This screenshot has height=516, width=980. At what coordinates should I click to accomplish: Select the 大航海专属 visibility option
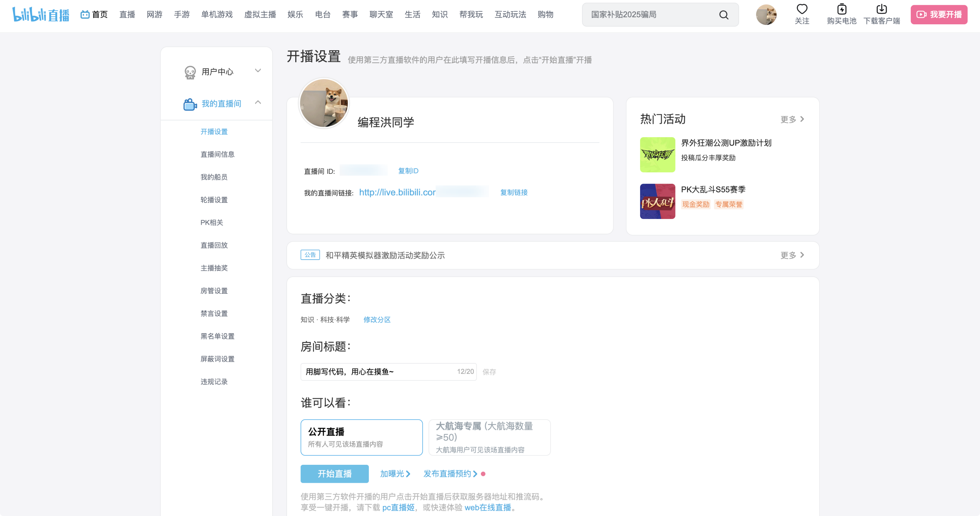(x=489, y=437)
